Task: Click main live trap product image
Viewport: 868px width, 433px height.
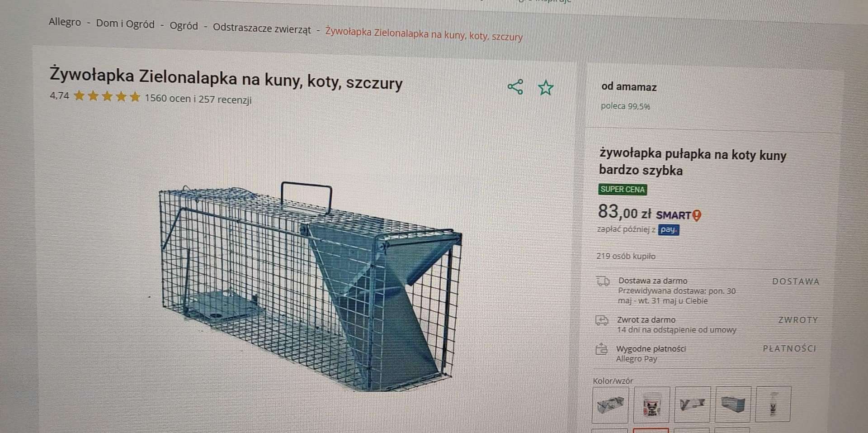Action: pyautogui.click(x=311, y=286)
